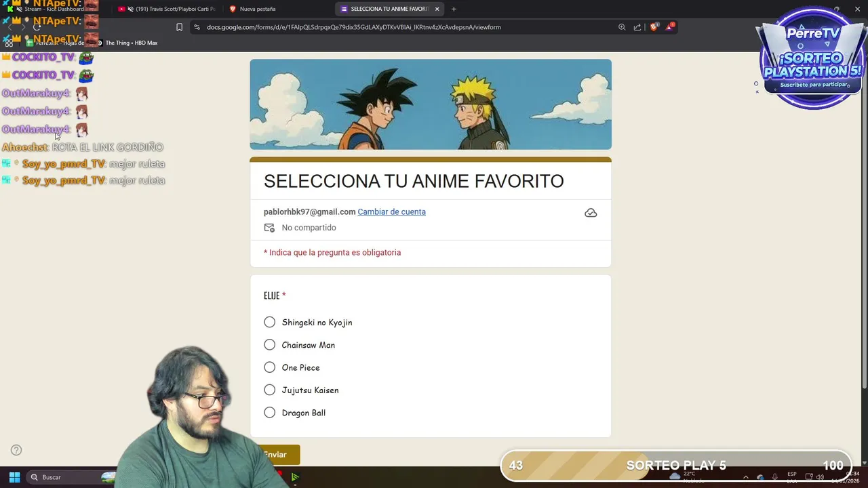Show hidden system tray icons chevron
The image size is (868, 488).
745,477
